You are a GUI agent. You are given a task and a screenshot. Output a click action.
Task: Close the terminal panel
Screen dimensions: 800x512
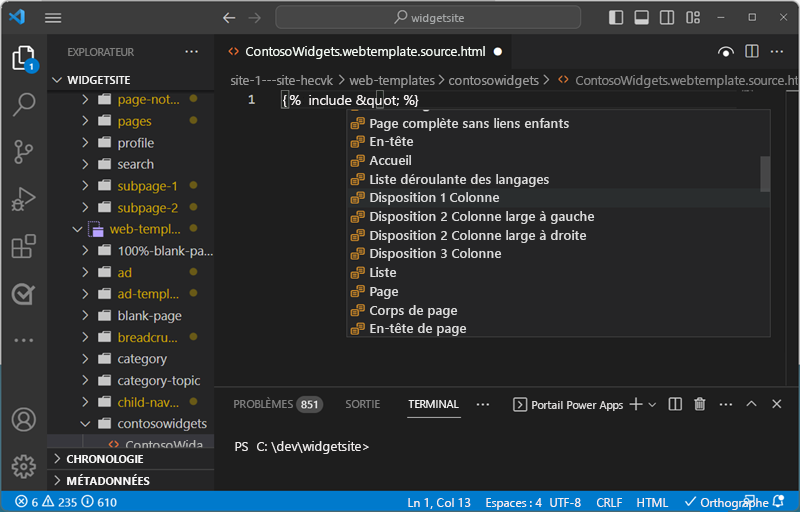(777, 404)
